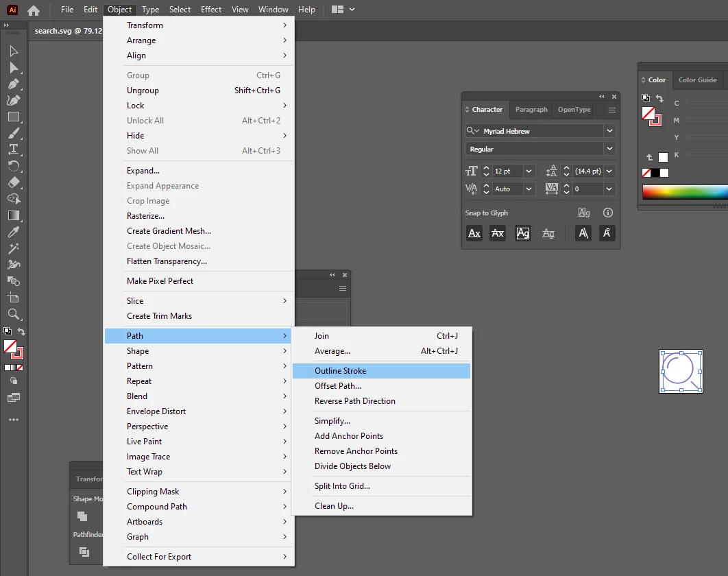728x576 pixels.
Task: Open the Edit Toolbar three dots
Action: coord(14,420)
